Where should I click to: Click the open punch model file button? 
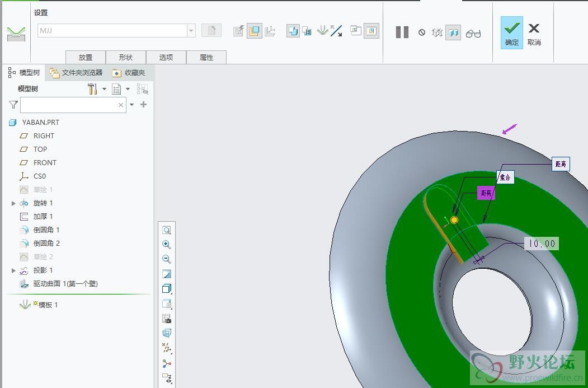pyautogui.click(x=211, y=30)
